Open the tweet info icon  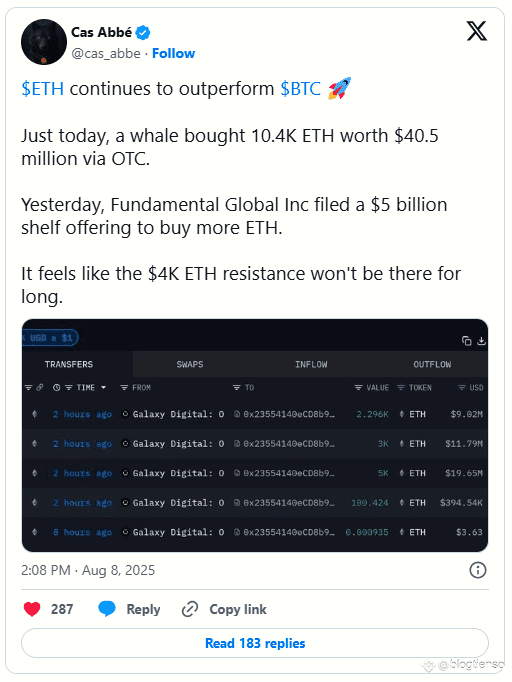478,570
